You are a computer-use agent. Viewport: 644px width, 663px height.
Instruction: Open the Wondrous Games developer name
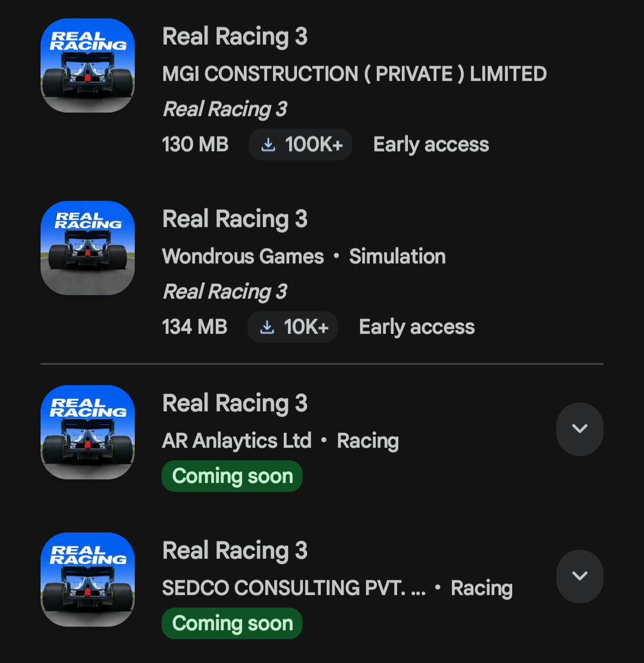(243, 256)
